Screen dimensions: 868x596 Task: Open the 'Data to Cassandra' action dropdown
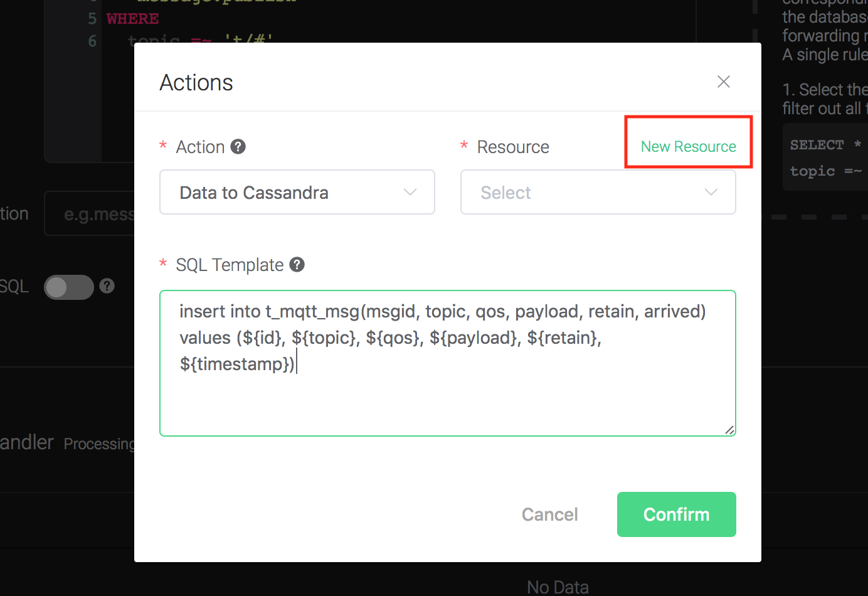tap(297, 192)
